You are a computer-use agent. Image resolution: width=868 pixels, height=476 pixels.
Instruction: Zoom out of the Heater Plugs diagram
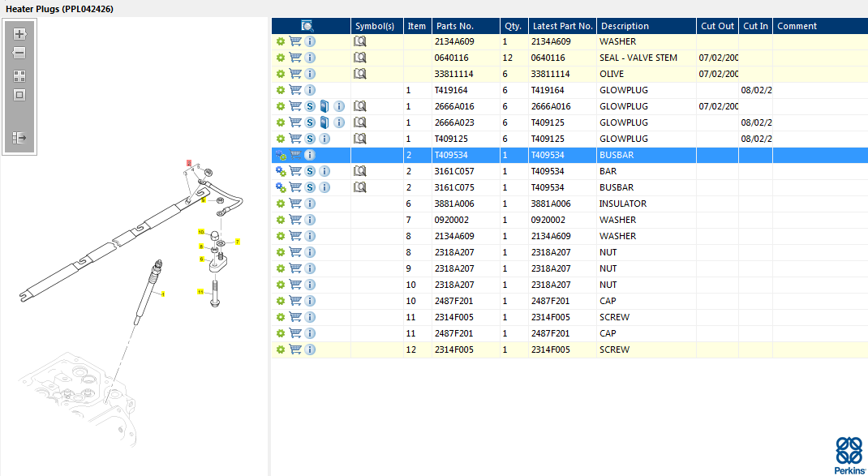(19, 54)
